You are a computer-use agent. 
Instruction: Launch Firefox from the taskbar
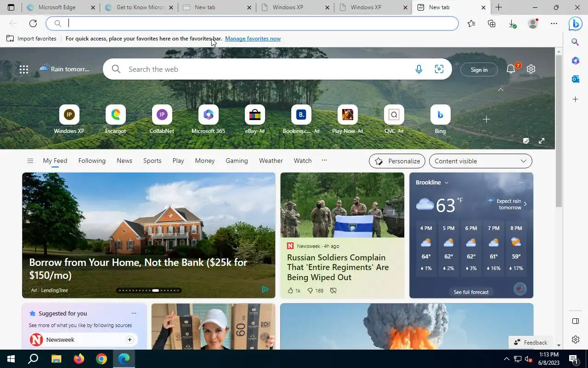(x=79, y=359)
